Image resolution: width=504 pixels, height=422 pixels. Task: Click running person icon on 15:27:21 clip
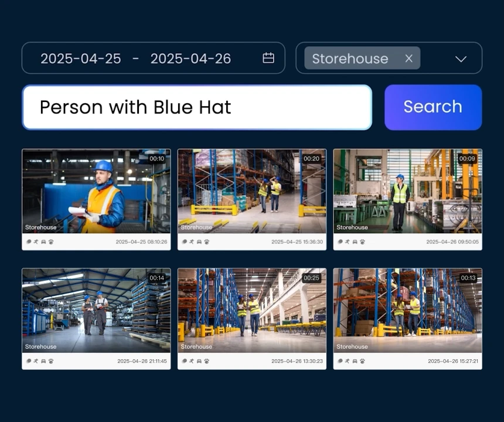pyautogui.click(x=347, y=361)
